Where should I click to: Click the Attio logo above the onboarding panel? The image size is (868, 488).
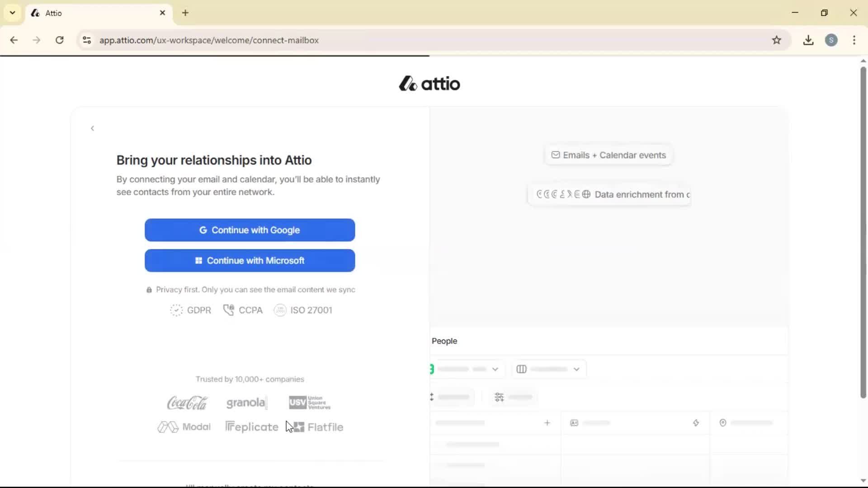[x=429, y=84]
